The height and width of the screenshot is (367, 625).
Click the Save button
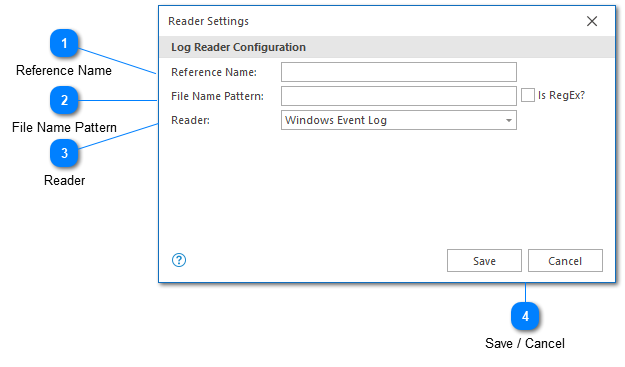(x=484, y=261)
